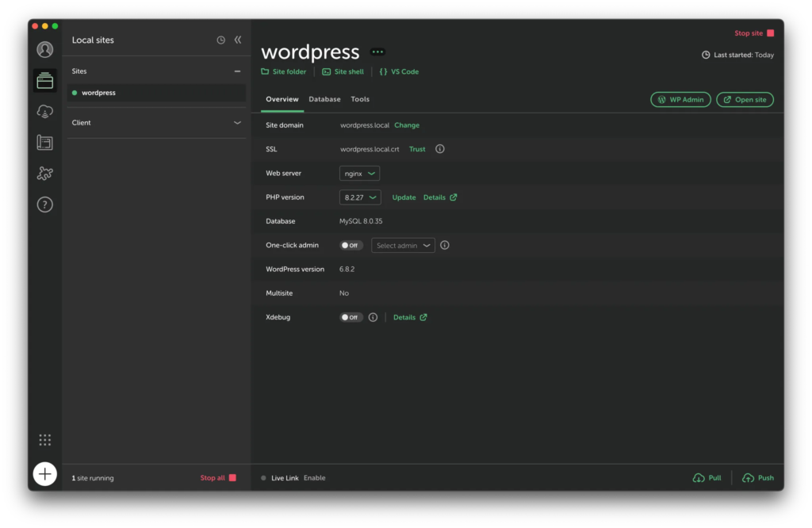Trust the SSL certificate
Viewport: 812px width, 528px height.
coord(417,149)
